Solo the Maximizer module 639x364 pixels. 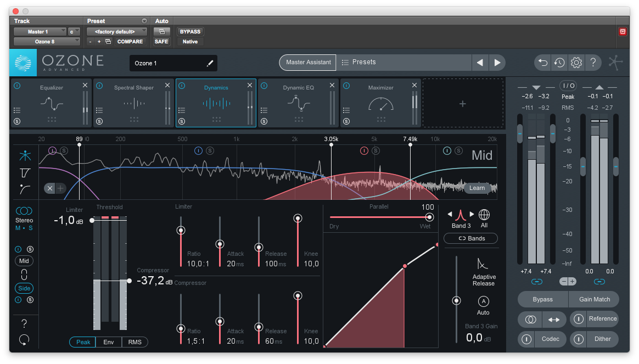(346, 121)
